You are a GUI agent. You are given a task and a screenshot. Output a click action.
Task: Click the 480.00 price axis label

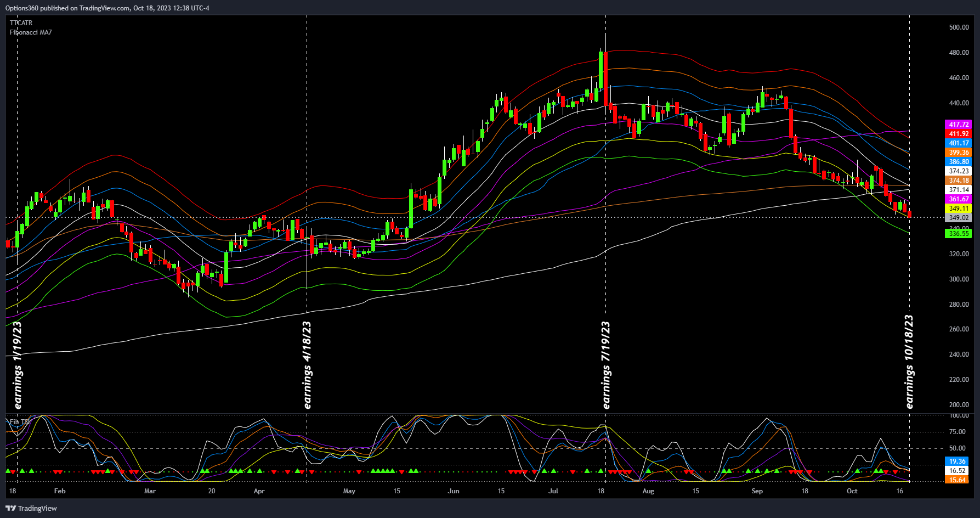(x=959, y=53)
